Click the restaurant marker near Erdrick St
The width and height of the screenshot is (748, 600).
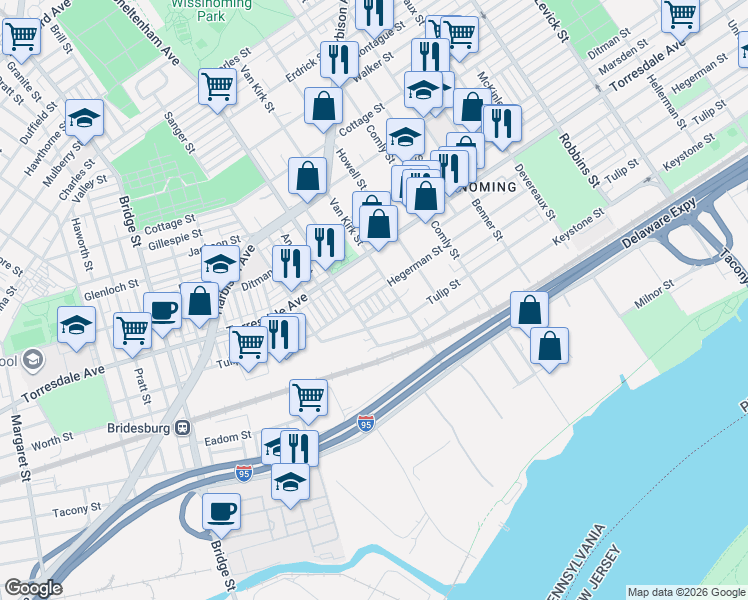[x=339, y=61]
